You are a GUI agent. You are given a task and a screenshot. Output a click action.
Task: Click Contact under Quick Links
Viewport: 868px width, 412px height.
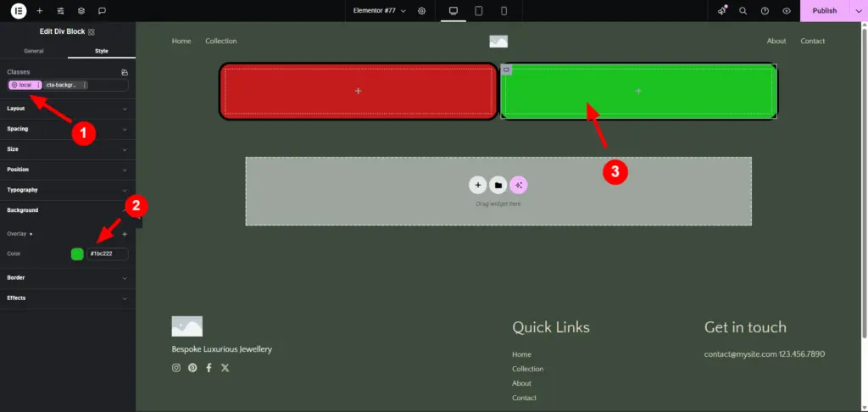(x=524, y=398)
